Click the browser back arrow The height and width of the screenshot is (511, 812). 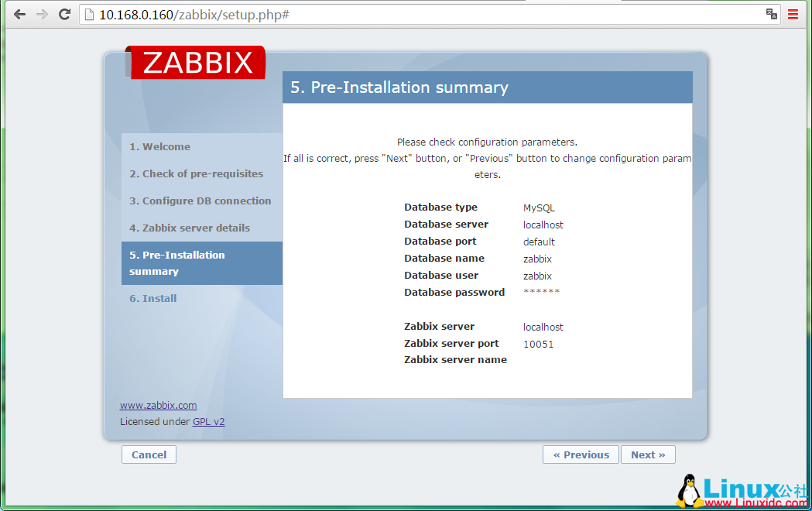coord(19,14)
